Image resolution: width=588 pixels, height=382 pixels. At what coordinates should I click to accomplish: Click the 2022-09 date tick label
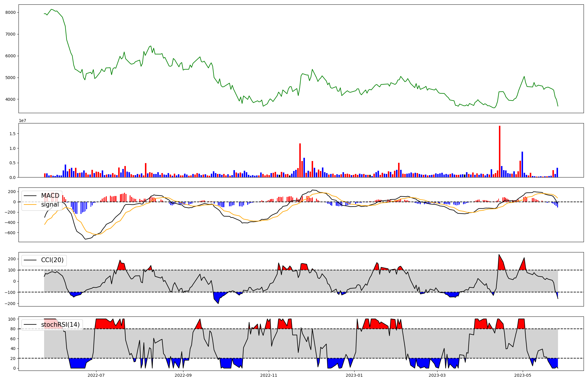tap(183, 375)
